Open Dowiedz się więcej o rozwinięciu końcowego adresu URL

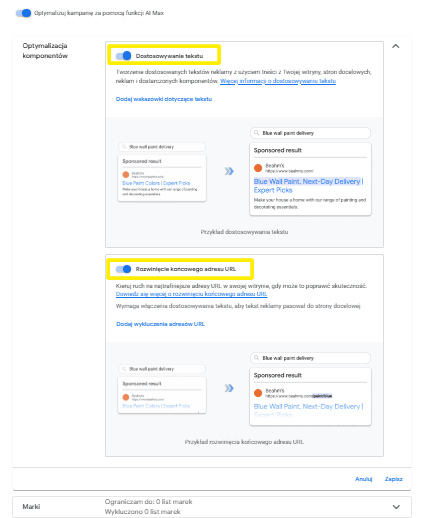click(x=191, y=294)
